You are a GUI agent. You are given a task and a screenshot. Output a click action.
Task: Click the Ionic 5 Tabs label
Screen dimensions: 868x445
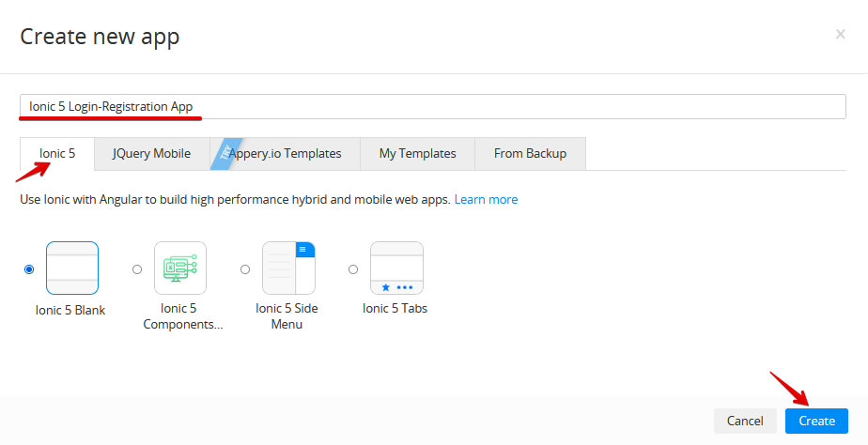pos(395,309)
